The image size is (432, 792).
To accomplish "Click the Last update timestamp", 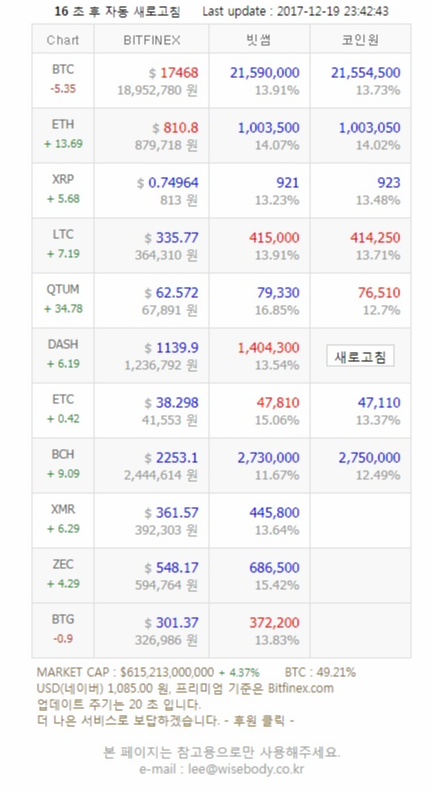I will tap(296, 11).
